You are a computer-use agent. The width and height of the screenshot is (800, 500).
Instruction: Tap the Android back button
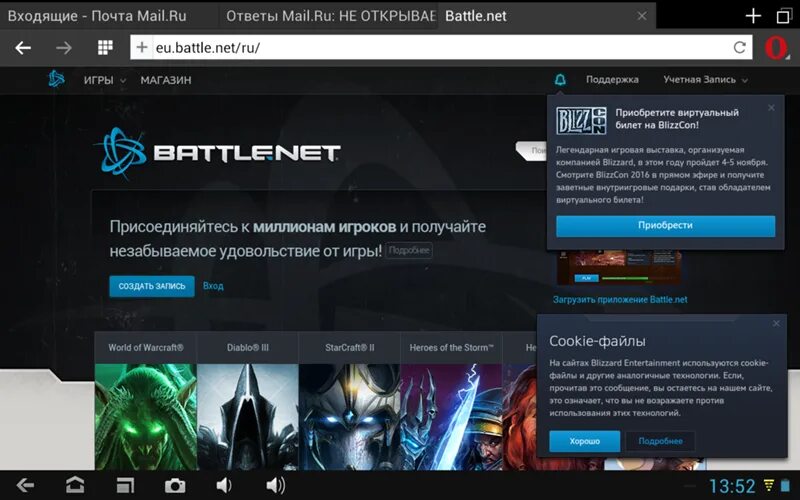pos(25,485)
